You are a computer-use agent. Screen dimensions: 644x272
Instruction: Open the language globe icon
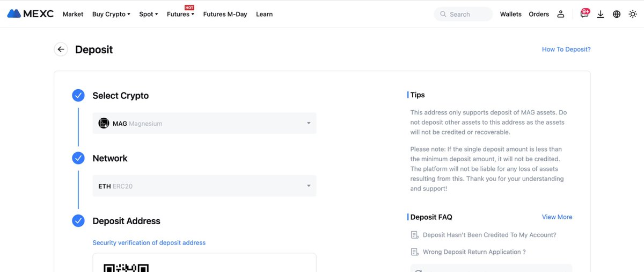pyautogui.click(x=617, y=15)
